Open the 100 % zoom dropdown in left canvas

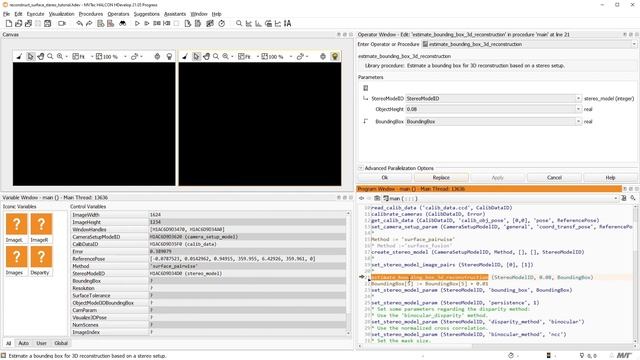tap(125, 57)
